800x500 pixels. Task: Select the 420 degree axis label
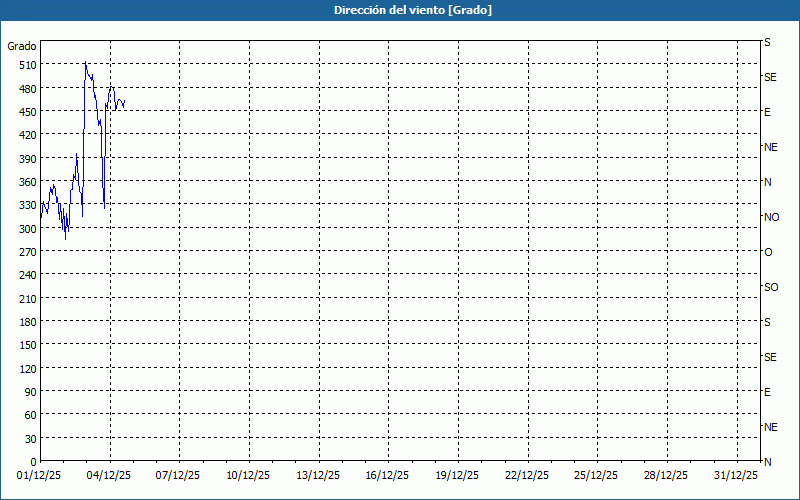pos(28,135)
